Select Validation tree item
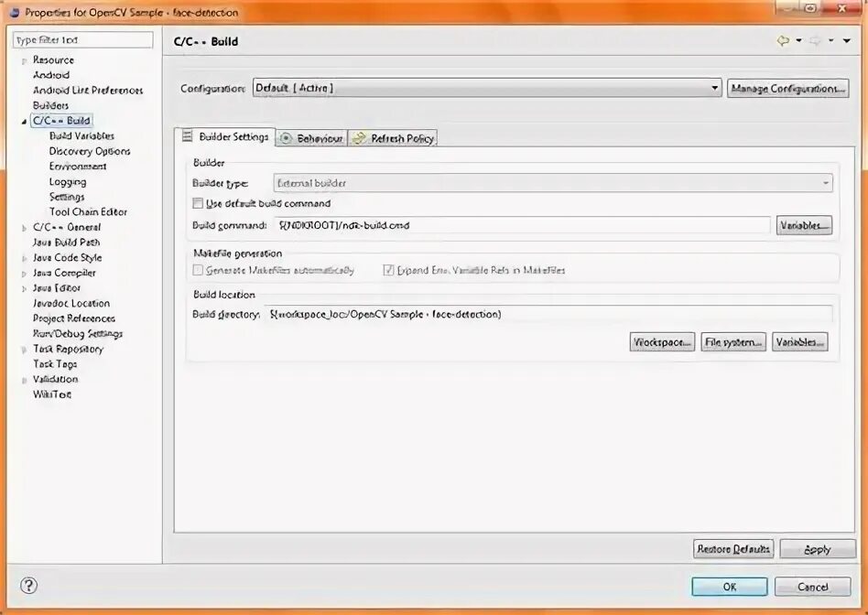The height and width of the screenshot is (615, 868). [x=55, y=379]
